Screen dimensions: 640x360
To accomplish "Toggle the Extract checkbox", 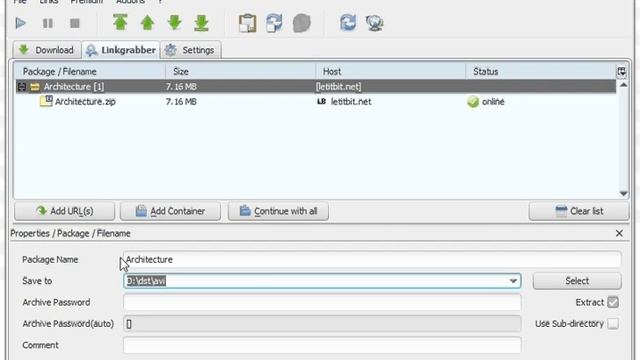I will [x=613, y=302].
